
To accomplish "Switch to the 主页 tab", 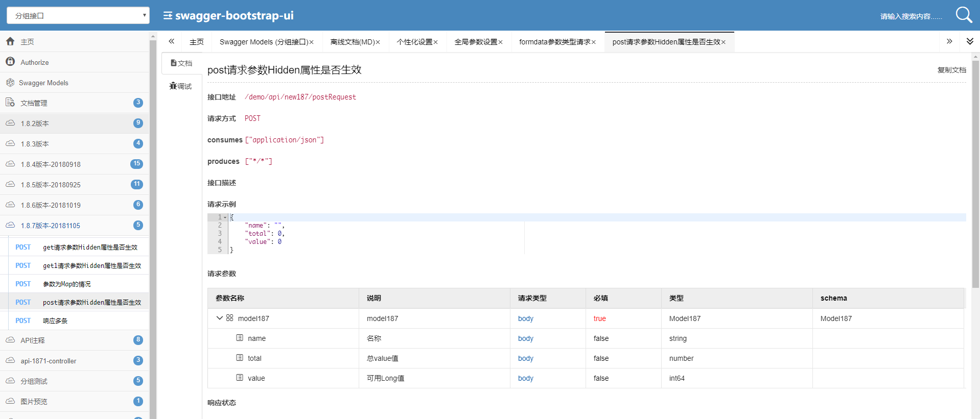I will (x=197, y=42).
